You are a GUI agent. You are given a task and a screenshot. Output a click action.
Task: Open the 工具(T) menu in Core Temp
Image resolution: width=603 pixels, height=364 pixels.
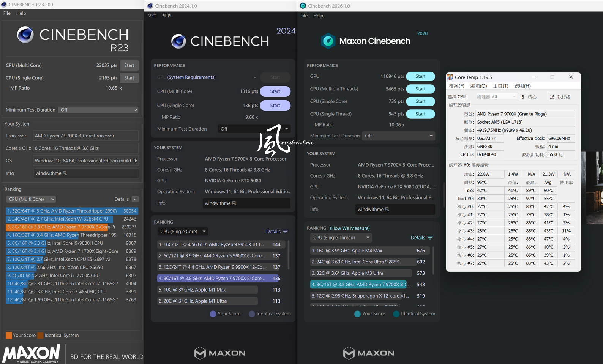click(x=500, y=86)
